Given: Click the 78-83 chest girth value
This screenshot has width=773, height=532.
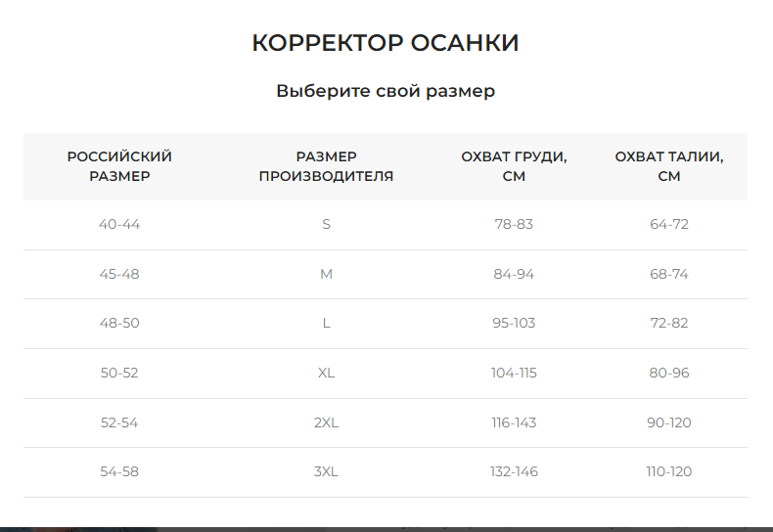Looking at the screenshot, I should coord(514,224).
